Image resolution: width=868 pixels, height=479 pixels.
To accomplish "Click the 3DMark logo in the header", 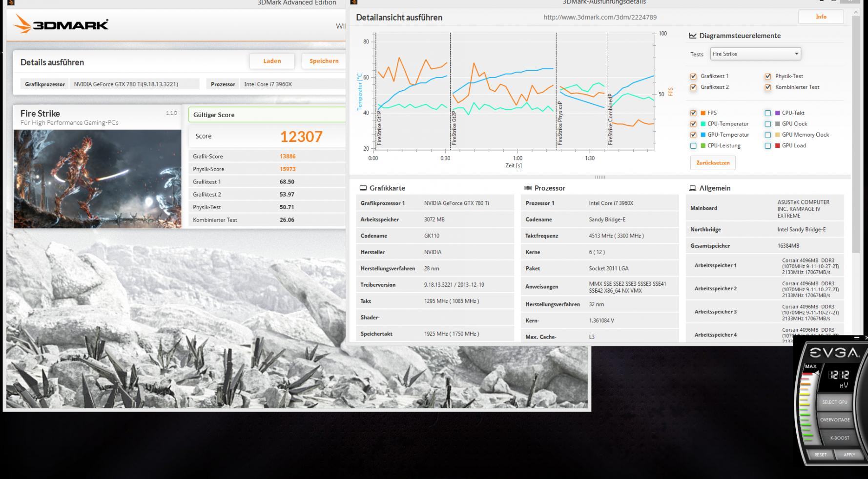I will click(61, 24).
